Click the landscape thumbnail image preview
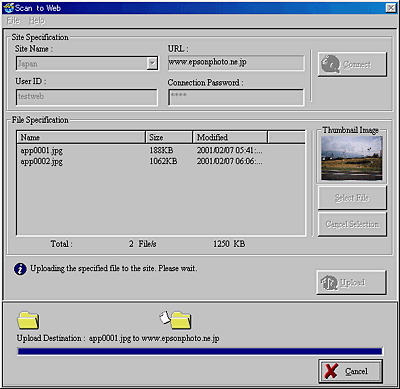The image size is (400, 389). 352,158
